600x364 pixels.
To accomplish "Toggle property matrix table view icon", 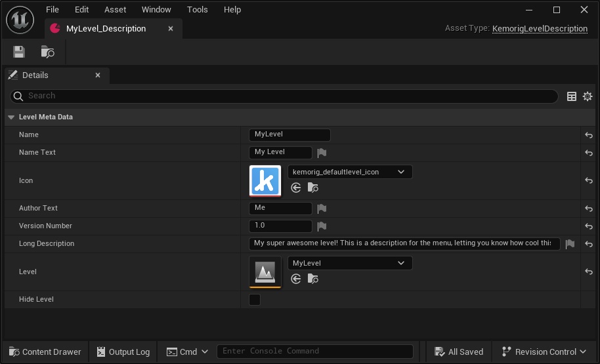I will pos(572,96).
